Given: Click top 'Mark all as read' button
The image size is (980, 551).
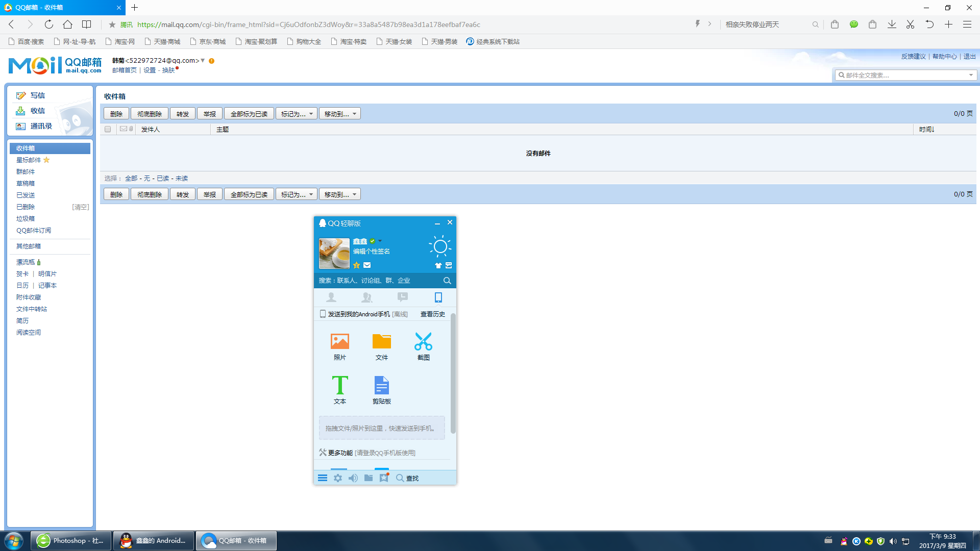Looking at the screenshot, I should click(249, 114).
